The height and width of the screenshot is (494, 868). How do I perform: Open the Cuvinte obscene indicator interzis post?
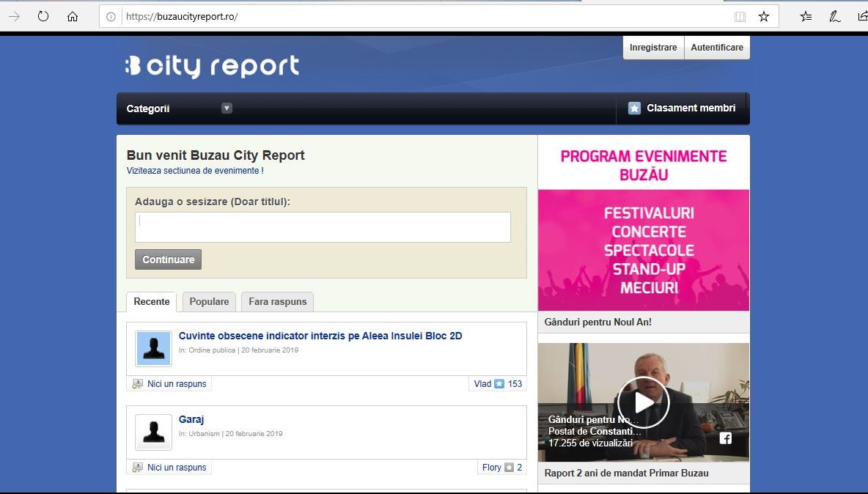[x=320, y=336]
